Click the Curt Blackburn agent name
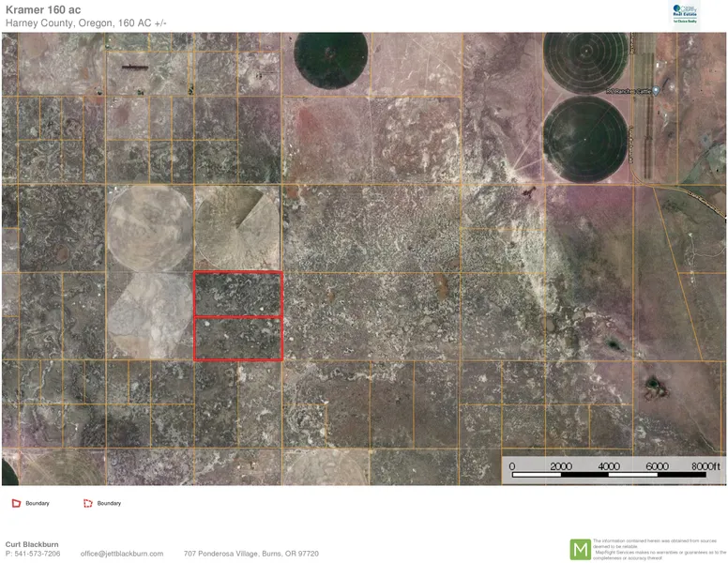728x563 pixels. click(34, 544)
